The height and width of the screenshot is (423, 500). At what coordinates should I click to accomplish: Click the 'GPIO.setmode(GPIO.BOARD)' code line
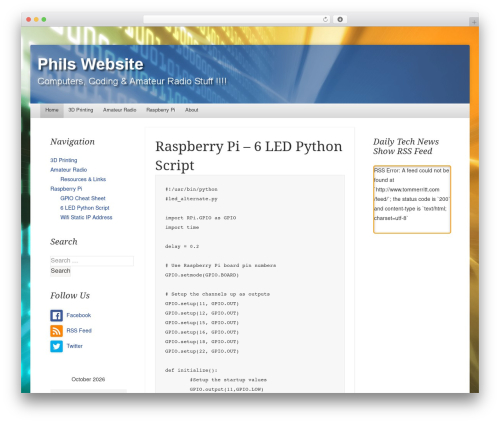202,275
